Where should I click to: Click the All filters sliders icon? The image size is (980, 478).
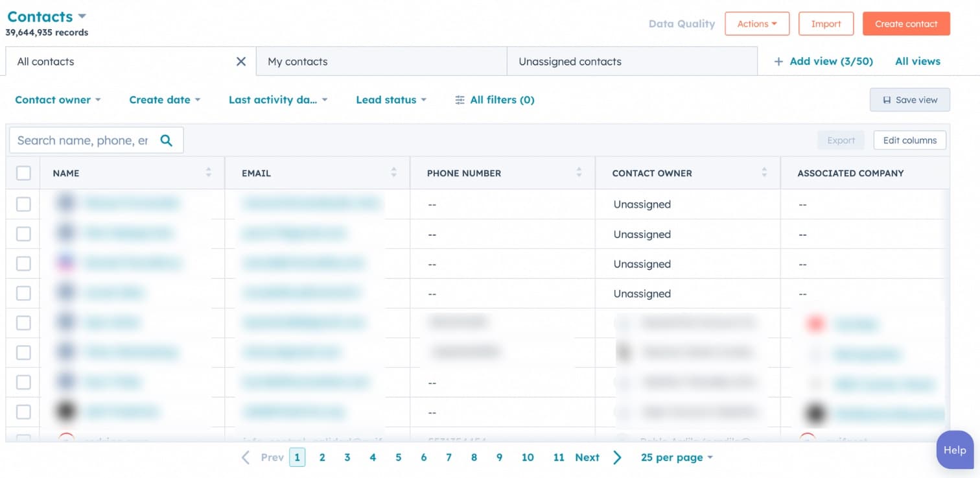coord(460,100)
